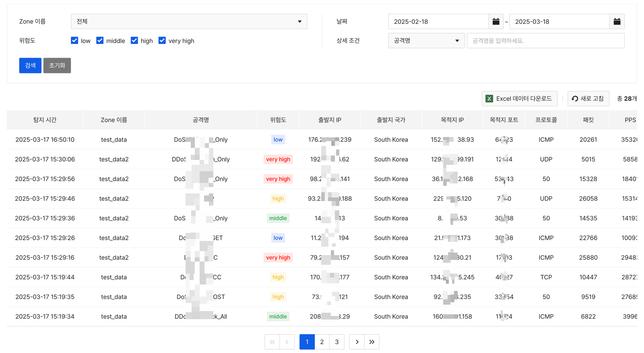Image resolution: width=644 pixels, height=353 pixels.
Task: Open the 공격명 condition dropdown
Action: pos(426,41)
